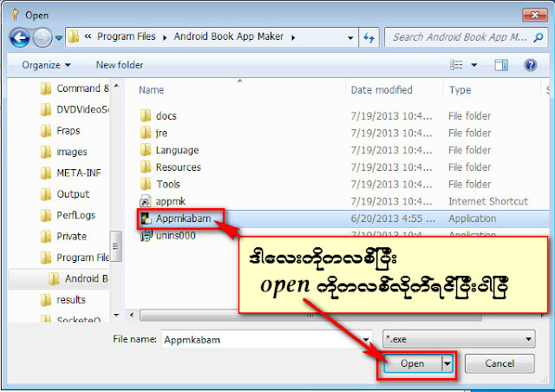Image resolution: width=555 pixels, height=392 pixels.
Task: Select the Fraps folder in the sidebar
Action: point(60,131)
